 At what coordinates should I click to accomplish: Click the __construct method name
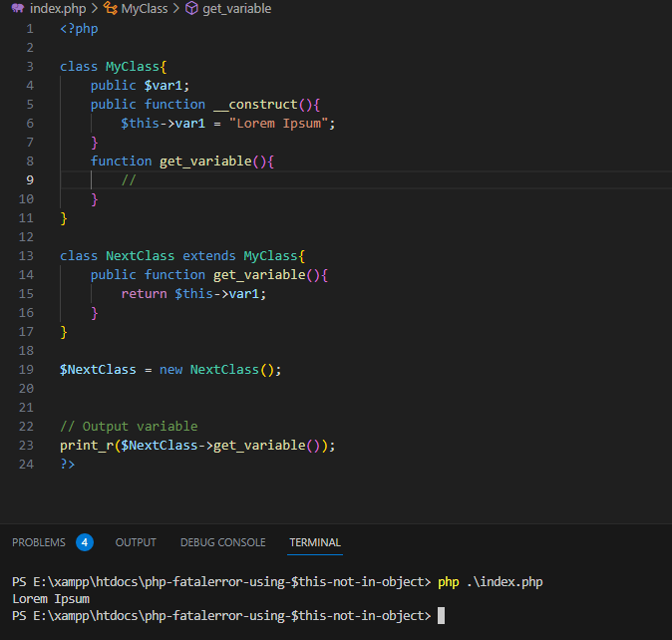pos(255,104)
